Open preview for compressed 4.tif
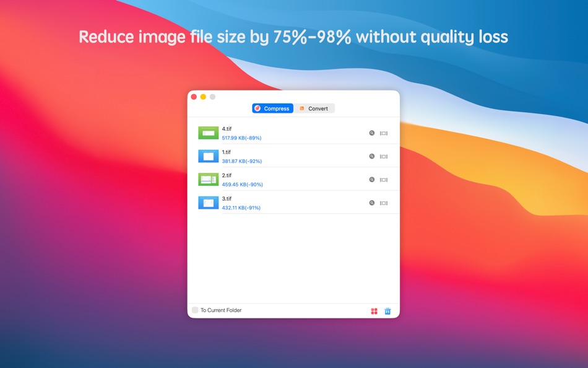588x368 pixels. pyautogui.click(x=372, y=132)
